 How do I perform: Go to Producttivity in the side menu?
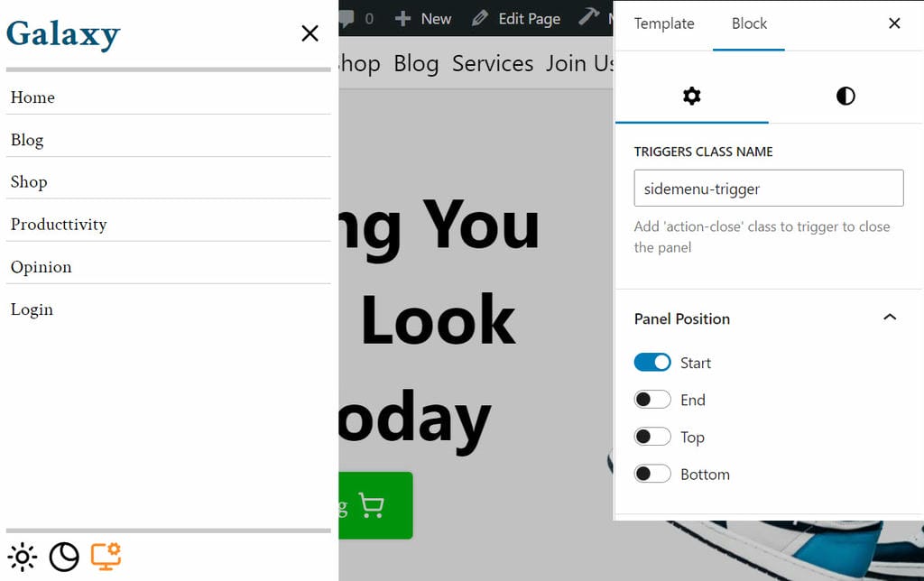pos(58,224)
